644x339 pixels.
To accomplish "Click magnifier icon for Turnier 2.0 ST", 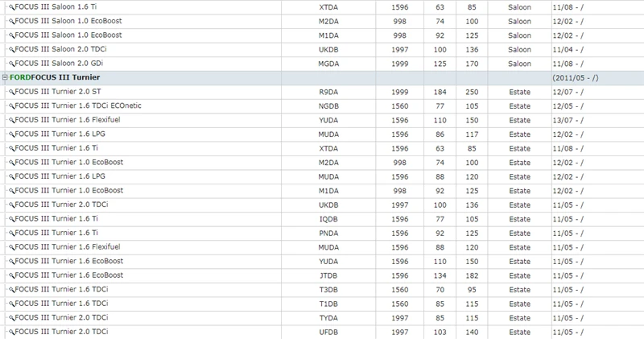I will [11, 92].
